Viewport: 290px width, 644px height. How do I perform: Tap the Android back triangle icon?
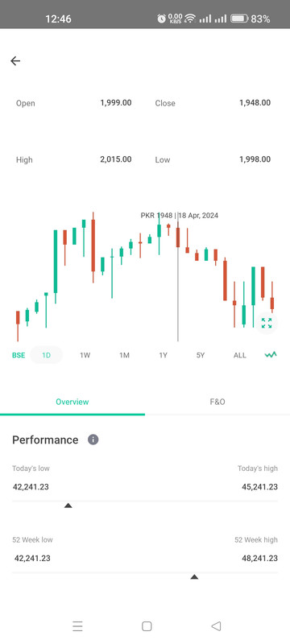[x=216, y=626]
